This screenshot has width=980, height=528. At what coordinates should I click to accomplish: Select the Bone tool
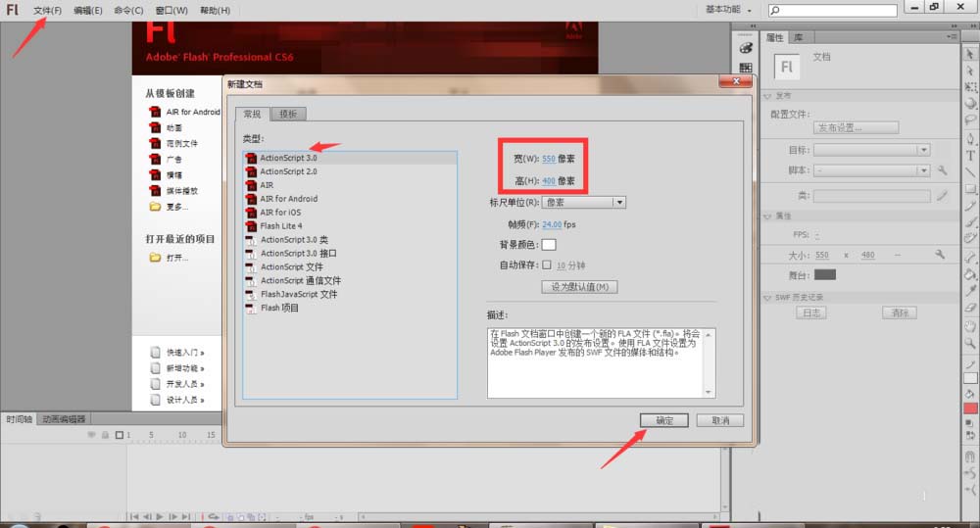point(970,257)
